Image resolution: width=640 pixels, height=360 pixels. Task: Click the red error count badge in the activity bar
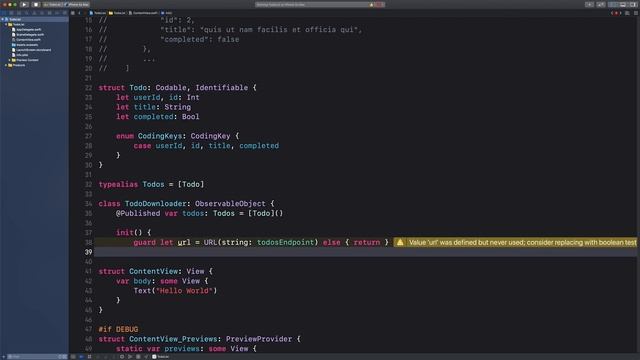(379, 5)
